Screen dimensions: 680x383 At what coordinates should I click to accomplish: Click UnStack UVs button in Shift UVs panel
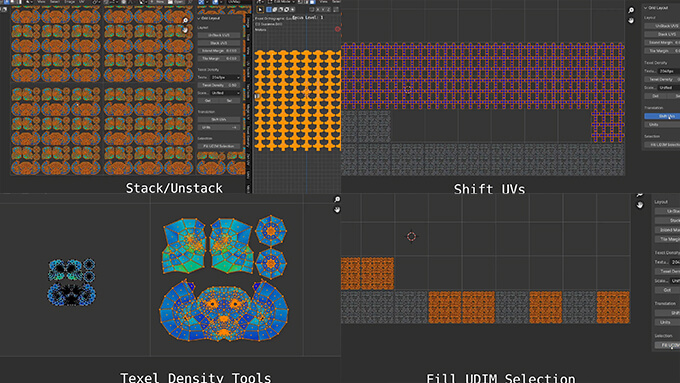(x=662, y=26)
